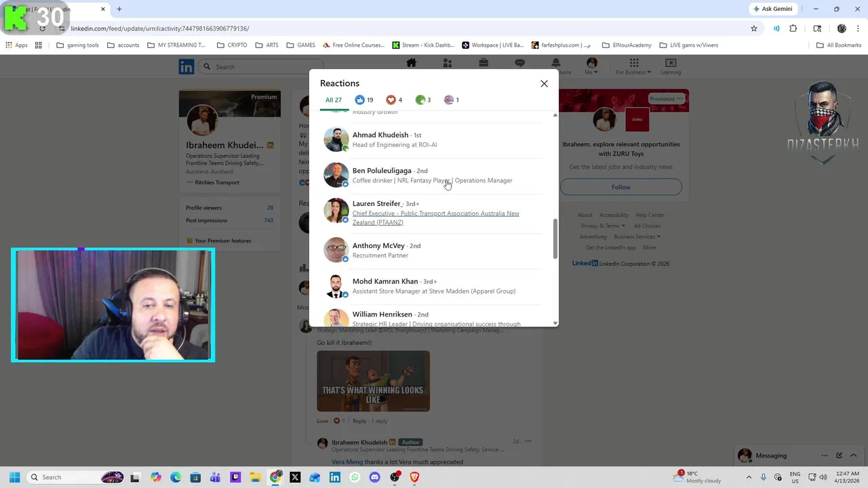Open Anthony McVey's profile name
The image size is (868, 488).
pyautogui.click(x=378, y=245)
